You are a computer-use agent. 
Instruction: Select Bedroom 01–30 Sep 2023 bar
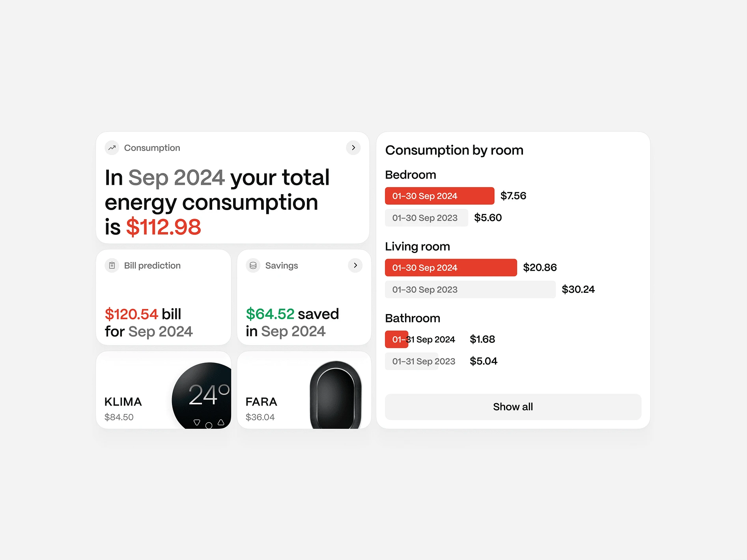pos(427,218)
